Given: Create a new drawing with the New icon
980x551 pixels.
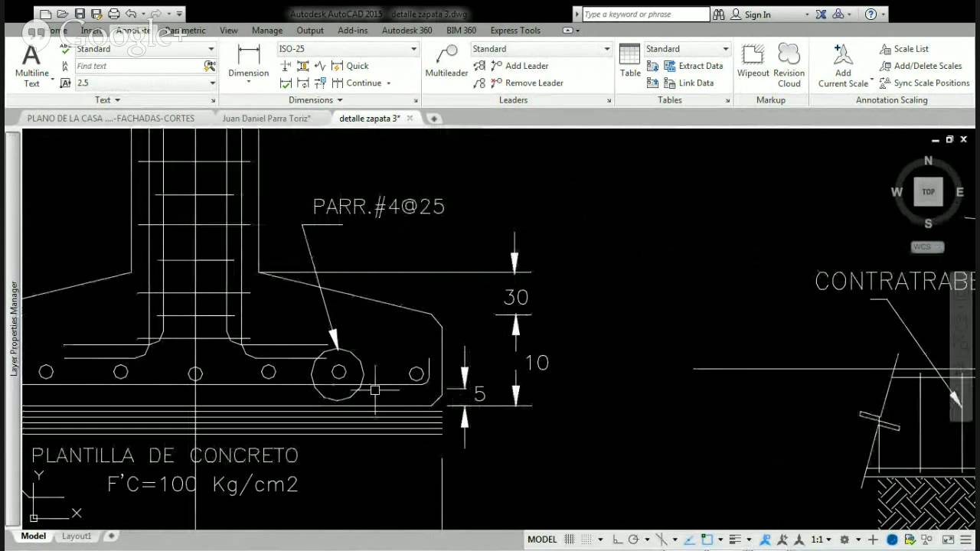Looking at the screenshot, I should tap(46, 14).
